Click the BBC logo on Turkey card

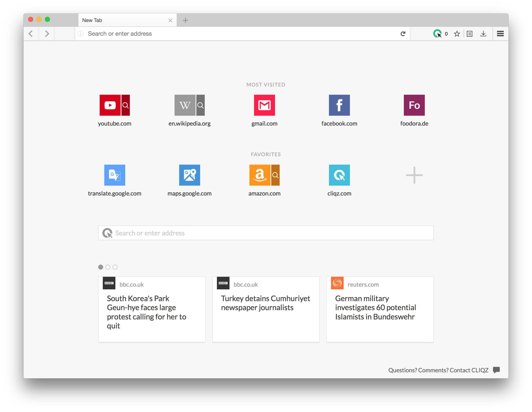(x=223, y=283)
